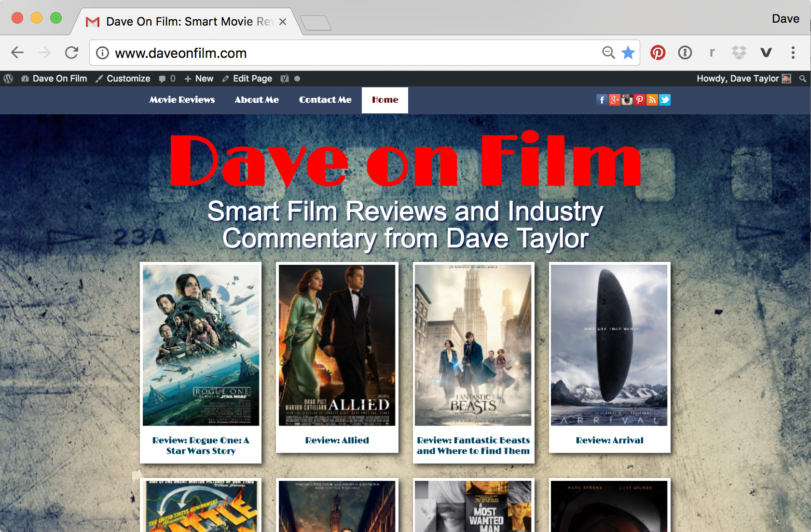The width and height of the screenshot is (811, 532).
Task: Open the Contact Me navigation item
Action: pos(325,100)
